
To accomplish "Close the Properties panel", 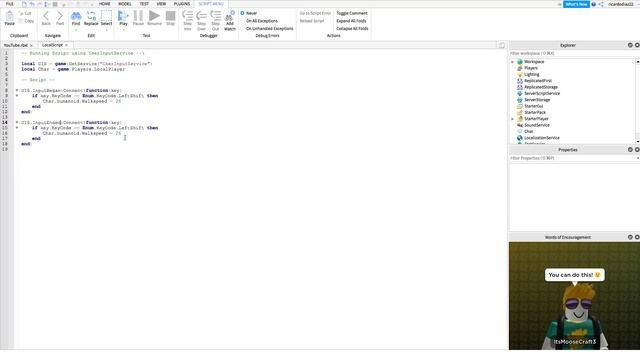I will point(637,150).
